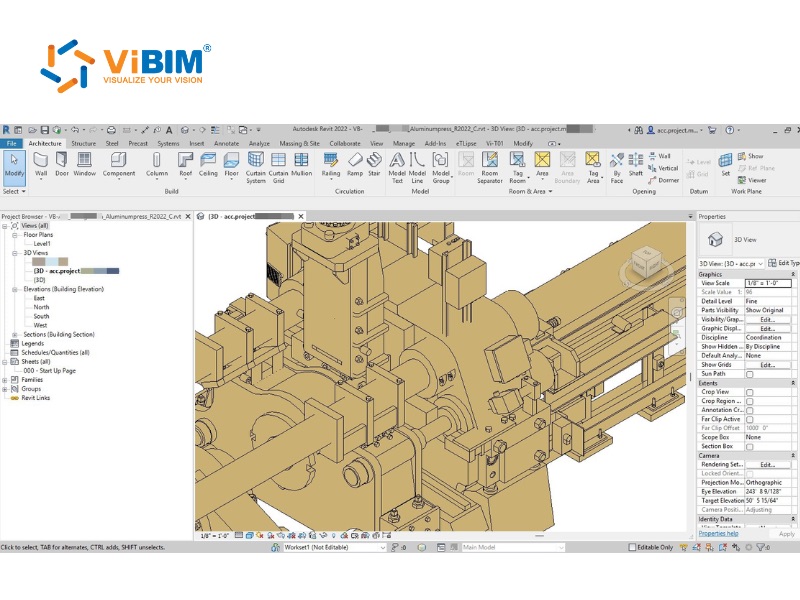
Task: Click the Edit Type button in Properties
Action: click(x=775, y=263)
